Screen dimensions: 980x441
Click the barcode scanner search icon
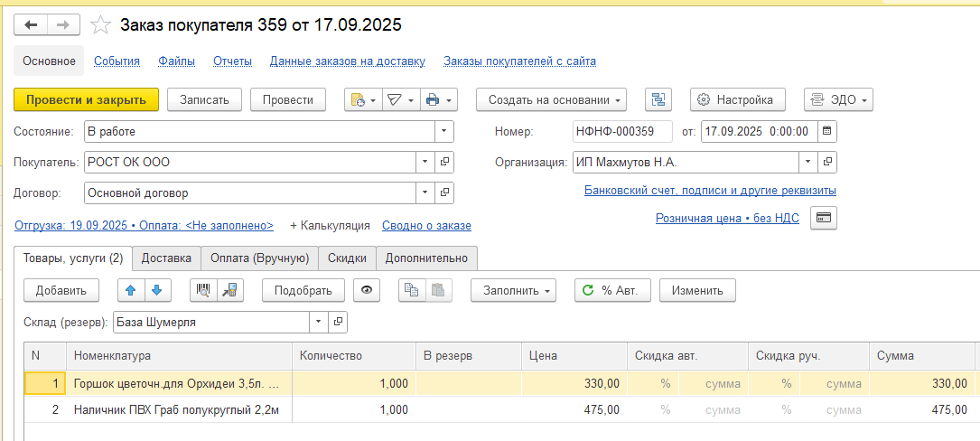[x=204, y=290]
